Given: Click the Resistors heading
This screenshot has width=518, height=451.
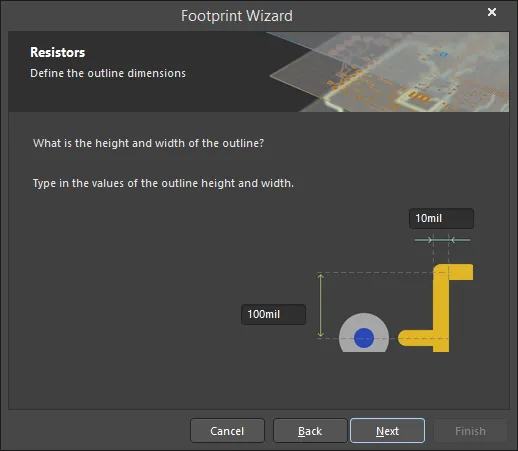Looking at the screenshot, I should point(58,52).
